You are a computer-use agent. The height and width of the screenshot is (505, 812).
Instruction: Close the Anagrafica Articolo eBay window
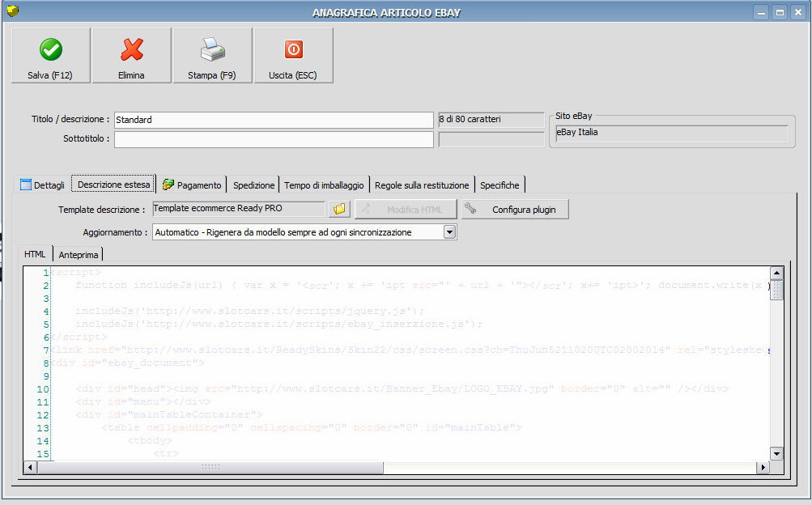pos(798,12)
